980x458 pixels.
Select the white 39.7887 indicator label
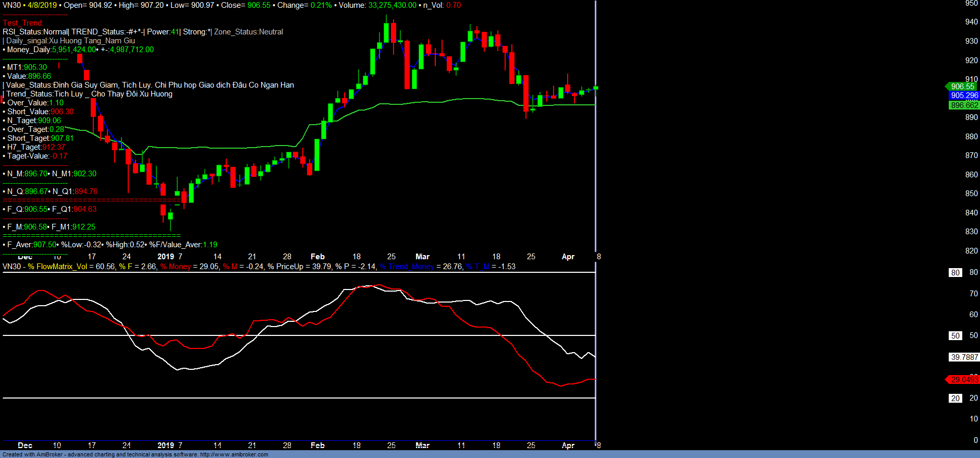point(964,357)
